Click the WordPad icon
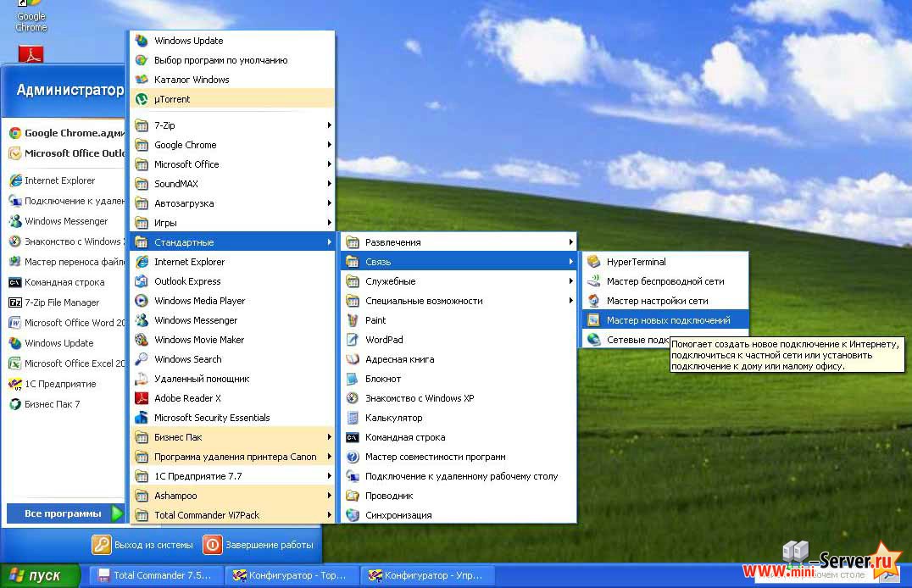 coord(353,340)
